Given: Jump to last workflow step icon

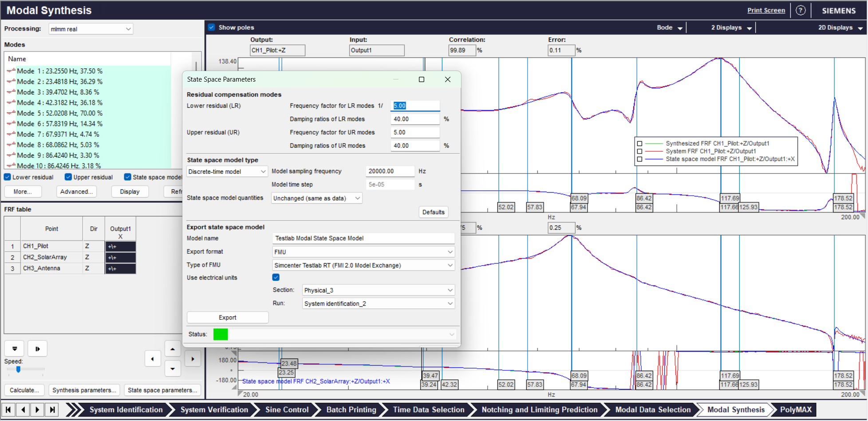Looking at the screenshot, I should click(52, 409).
